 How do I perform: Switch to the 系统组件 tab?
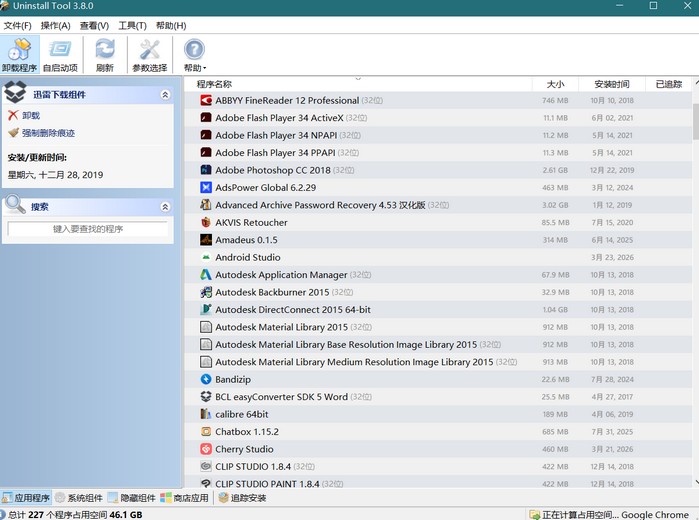click(79, 498)
